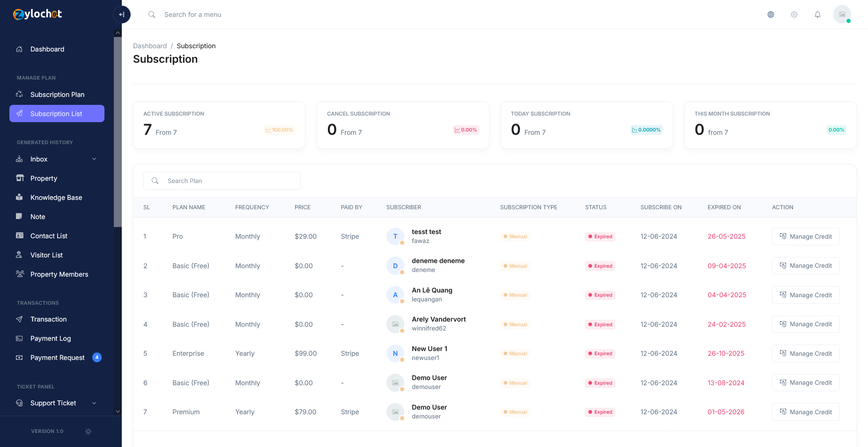Image resolution: width=868 pixels, height=447 pixels.
Task: Open the user profile avatar menu
Action: coord(842,15)
